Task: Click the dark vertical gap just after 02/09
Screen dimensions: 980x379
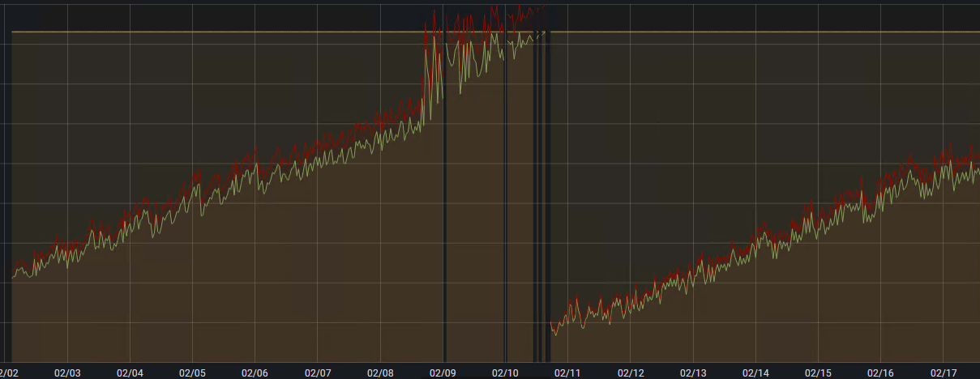Action: (x=445, y=202)
